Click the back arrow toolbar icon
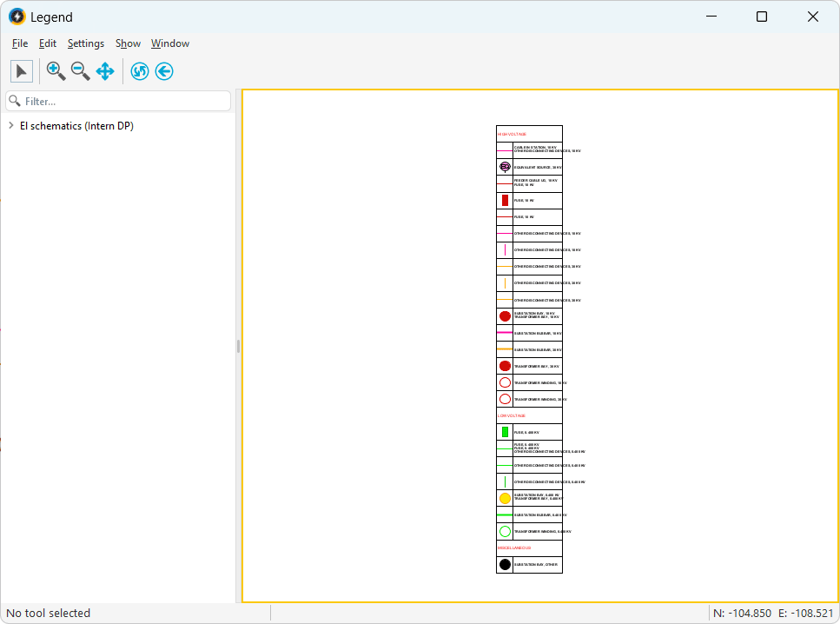The width and height of the screenshot is (840, 624). (x=164, y=71)
